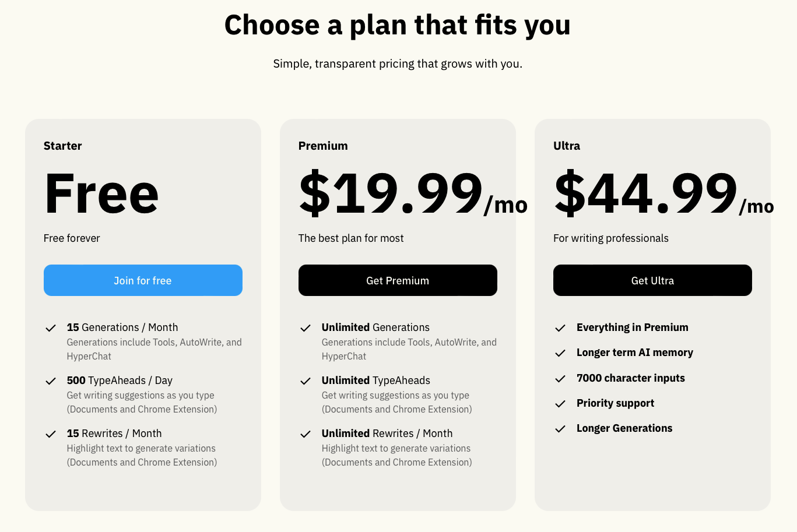Image resolution: width=797 pixels, height=532 pixels.
Task: Click the Get Premium button
Action: (x=398, y=280)
